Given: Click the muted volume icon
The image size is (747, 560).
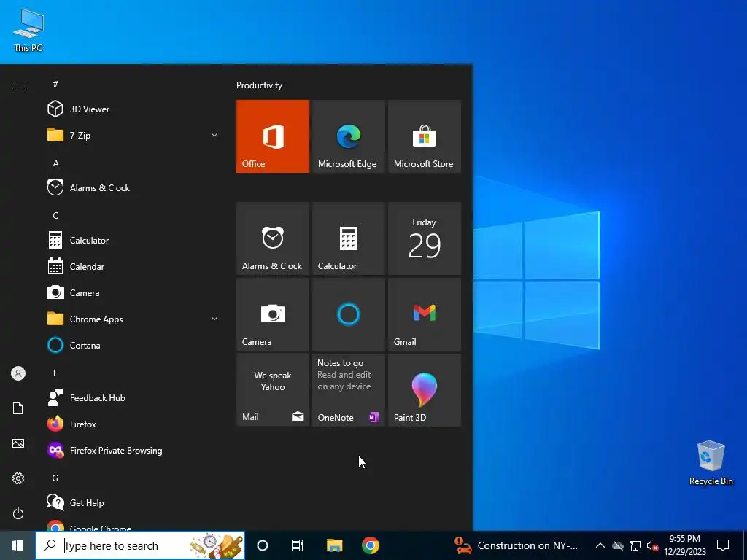Looking at the screenshot, I should pos(652,545).
